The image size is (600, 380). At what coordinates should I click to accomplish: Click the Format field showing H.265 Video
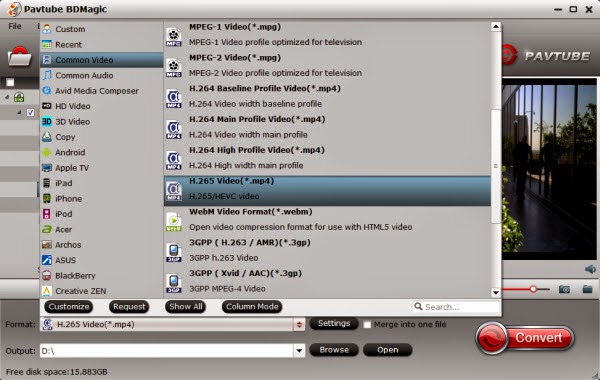(x=167, y=325)
